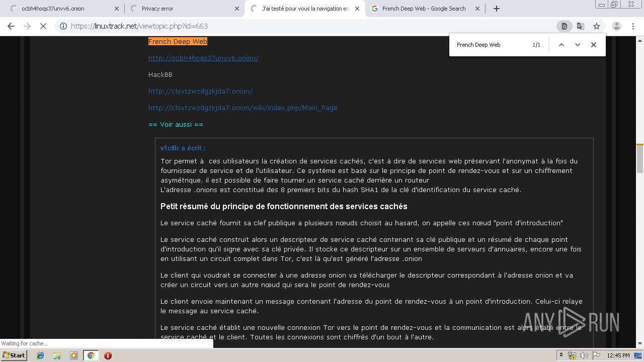Launch Internet Explorer from taskbar
This screenshot has height=362, width=644.
(40, 355)
